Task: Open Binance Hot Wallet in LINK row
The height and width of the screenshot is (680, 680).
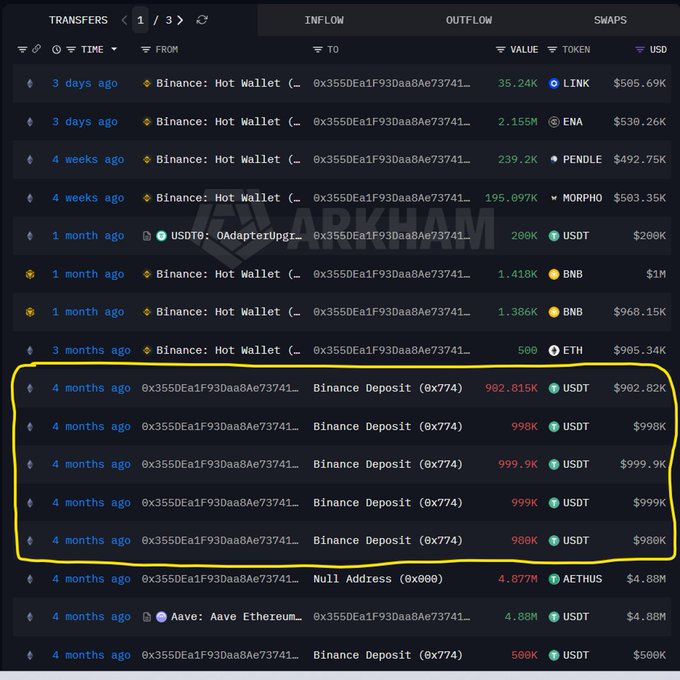Action: [228, 83]
